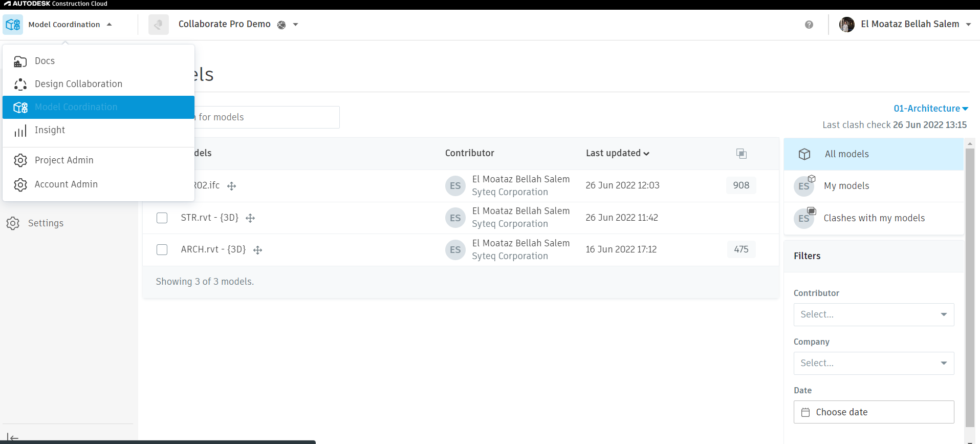Viewport: 980px width, 444px height.
Task: Click the move icon next to ARCH.rvt
Action: tap(258, 250)
